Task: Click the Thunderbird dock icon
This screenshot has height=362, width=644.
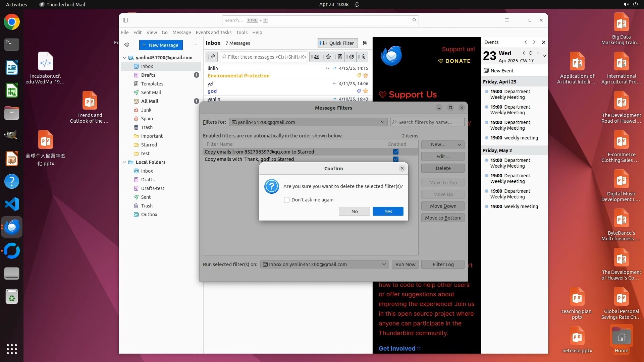Action: 12,227
